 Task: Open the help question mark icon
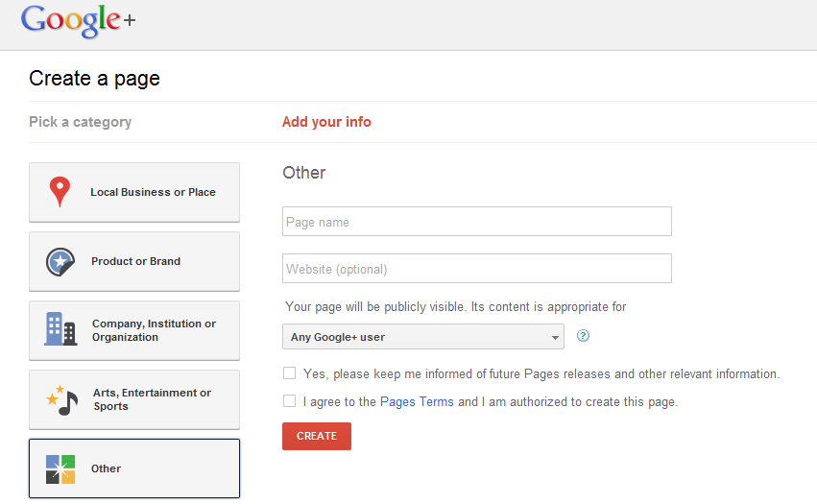click(583, 336)
